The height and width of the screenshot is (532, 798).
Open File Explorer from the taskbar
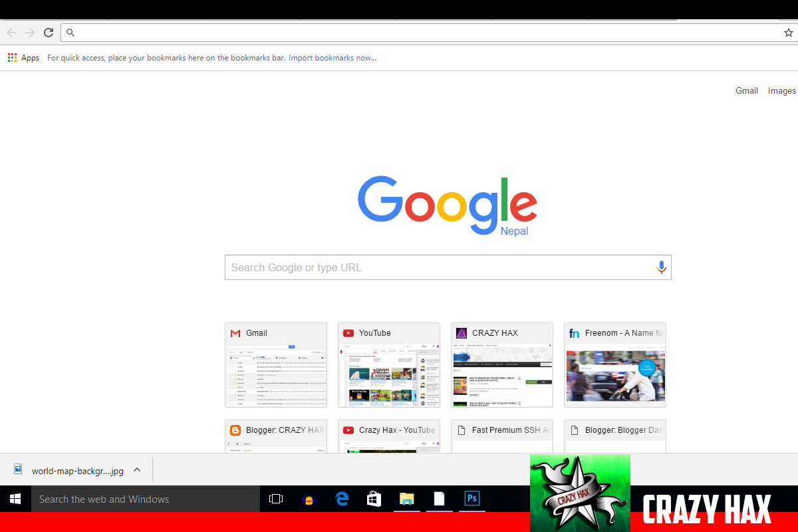pyautogui.click(x=406, y=499)
